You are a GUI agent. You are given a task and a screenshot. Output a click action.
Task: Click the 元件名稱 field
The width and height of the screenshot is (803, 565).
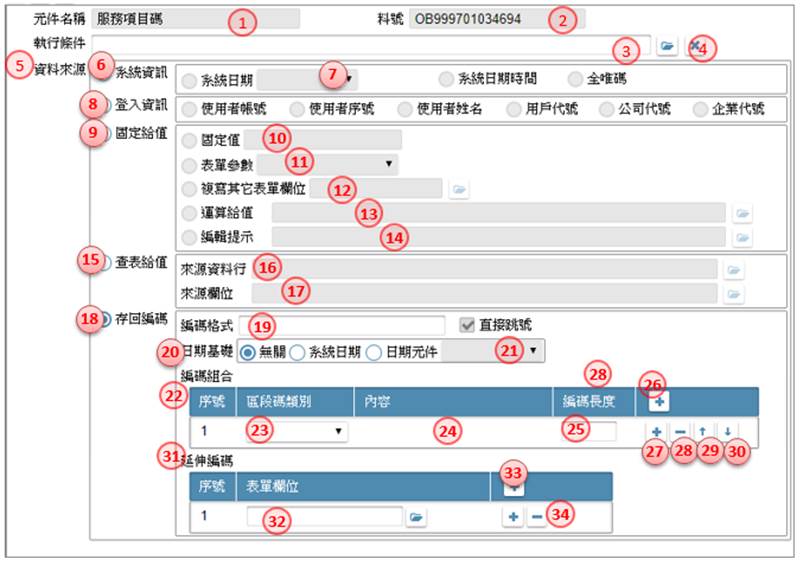pos(196,19)
